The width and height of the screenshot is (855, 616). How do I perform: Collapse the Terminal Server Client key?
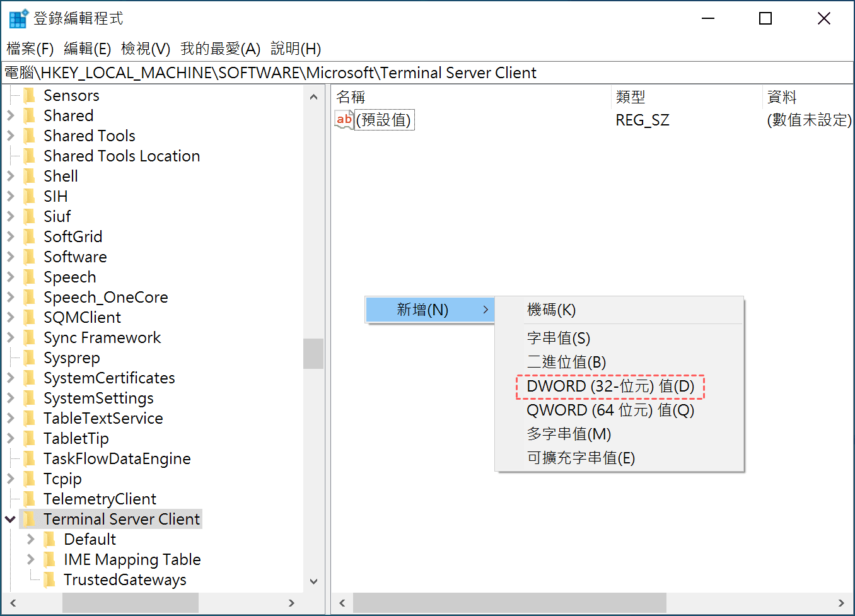pyautogui.click(x=10, y=520)
